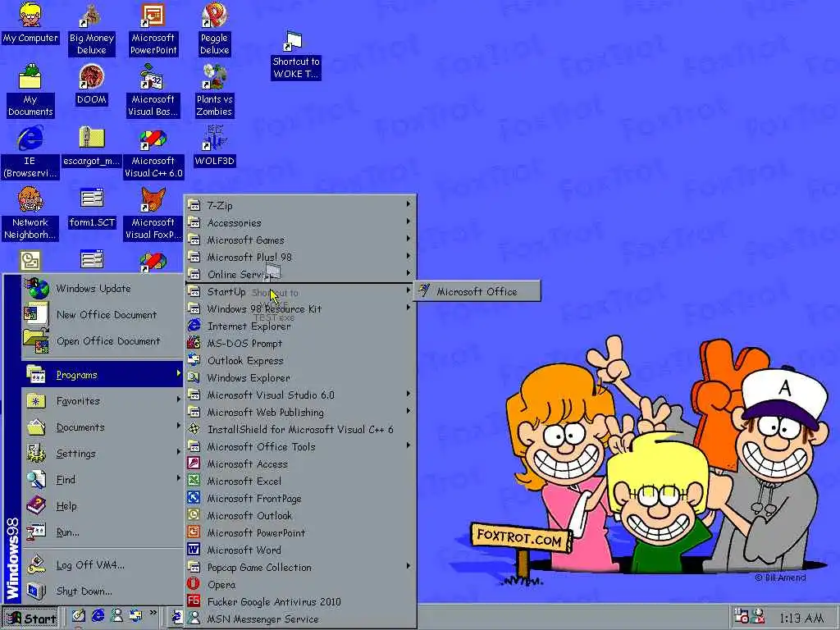Open Shortcut to WOKE T... icon

(295, 56)
